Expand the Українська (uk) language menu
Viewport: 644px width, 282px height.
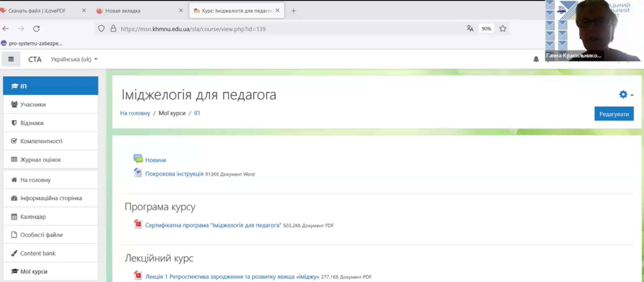tap(74, 60)
